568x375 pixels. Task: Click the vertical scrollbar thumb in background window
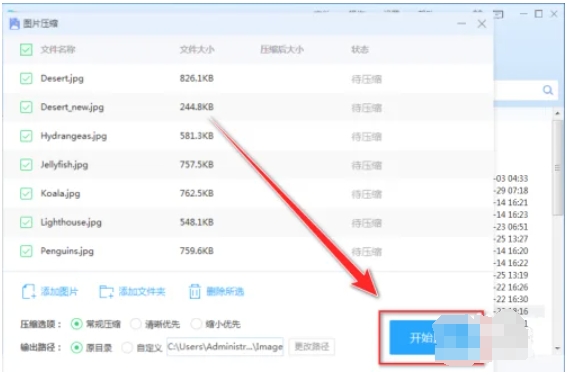[558, 168]
